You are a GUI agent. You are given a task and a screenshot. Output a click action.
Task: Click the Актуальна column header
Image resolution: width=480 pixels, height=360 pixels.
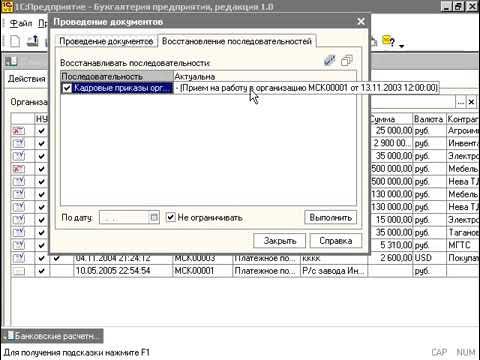point(265,76)
